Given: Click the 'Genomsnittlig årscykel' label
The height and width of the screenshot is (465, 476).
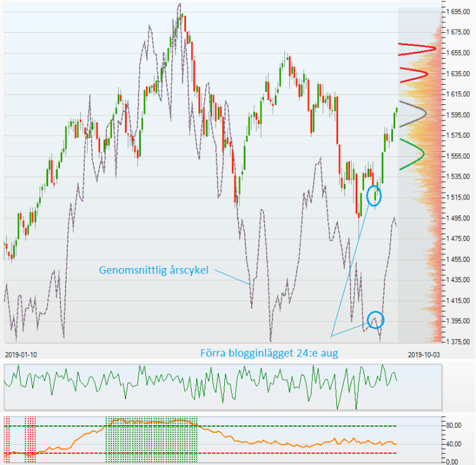Looking at the screenshot, I should click(153, 270).
